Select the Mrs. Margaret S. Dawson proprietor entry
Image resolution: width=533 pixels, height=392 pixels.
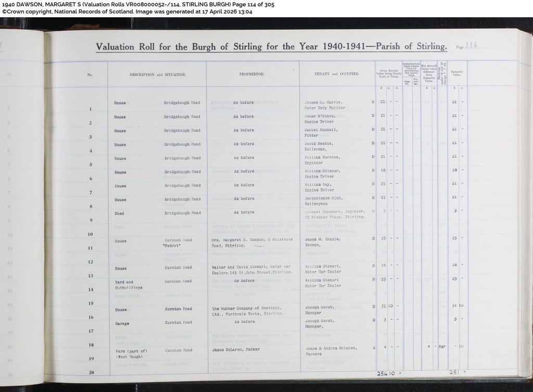coord(252,243)
